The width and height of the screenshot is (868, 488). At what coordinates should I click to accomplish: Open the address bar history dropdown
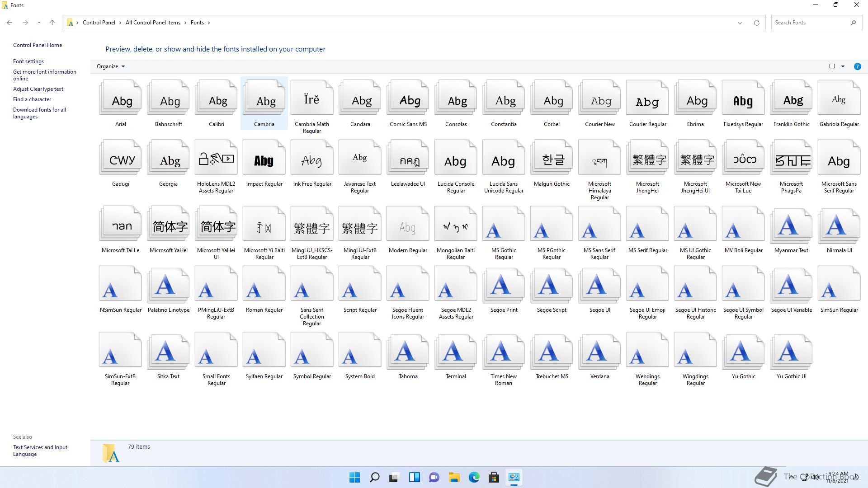pyautogui.click(x=740, y=23)
